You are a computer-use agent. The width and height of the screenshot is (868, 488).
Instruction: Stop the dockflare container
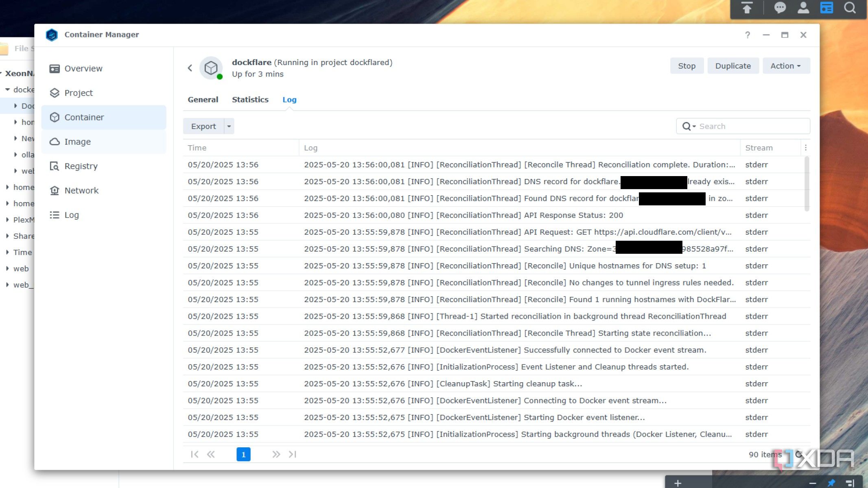point(686,66)
